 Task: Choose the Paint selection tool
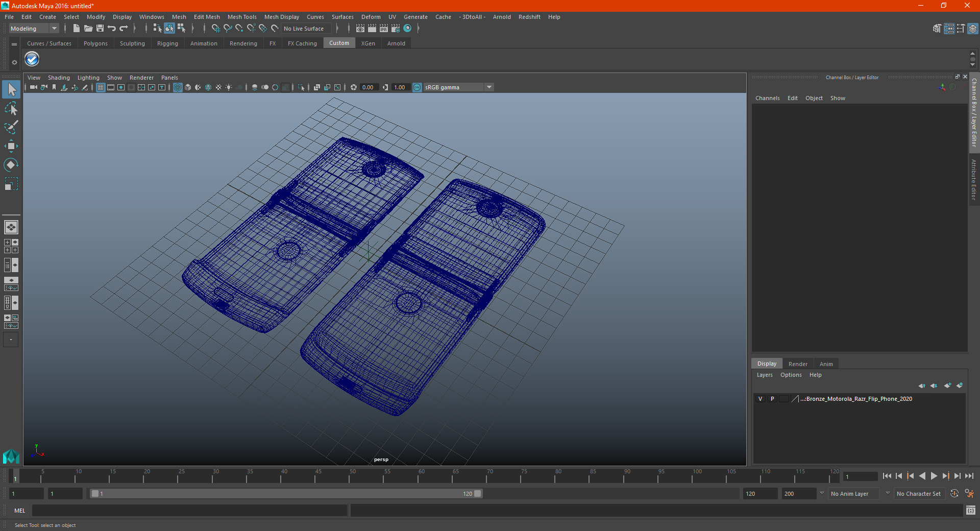11,127
